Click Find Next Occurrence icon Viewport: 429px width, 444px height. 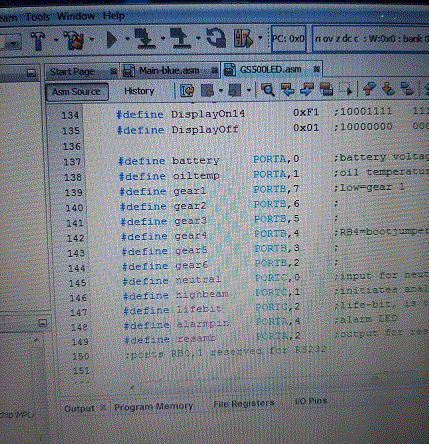point(307,90)
